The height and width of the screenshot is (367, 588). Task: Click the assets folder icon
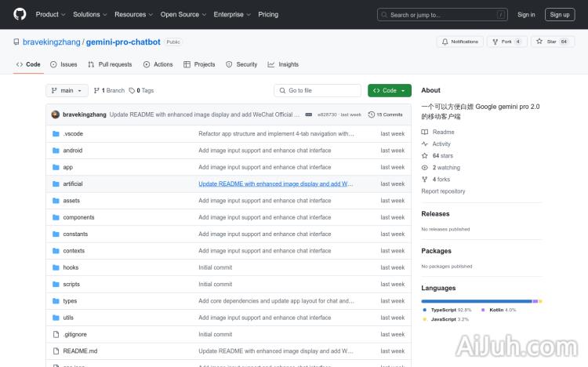(56, 201)
